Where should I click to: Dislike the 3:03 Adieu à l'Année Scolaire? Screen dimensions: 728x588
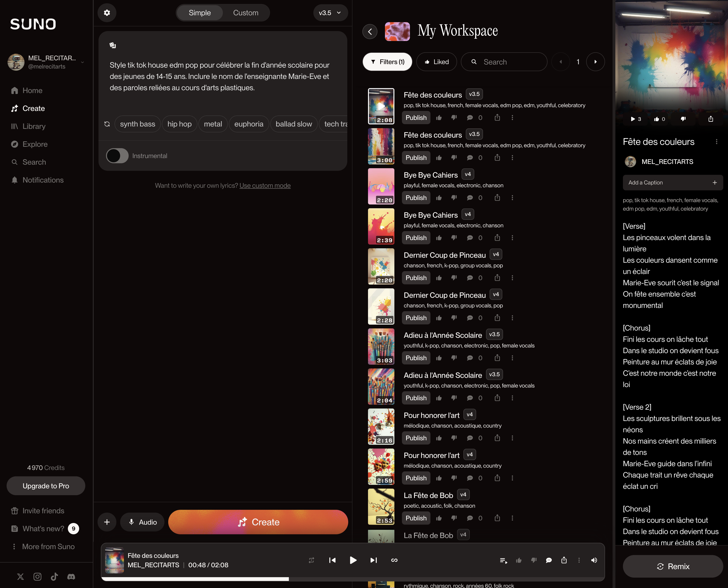454,358
